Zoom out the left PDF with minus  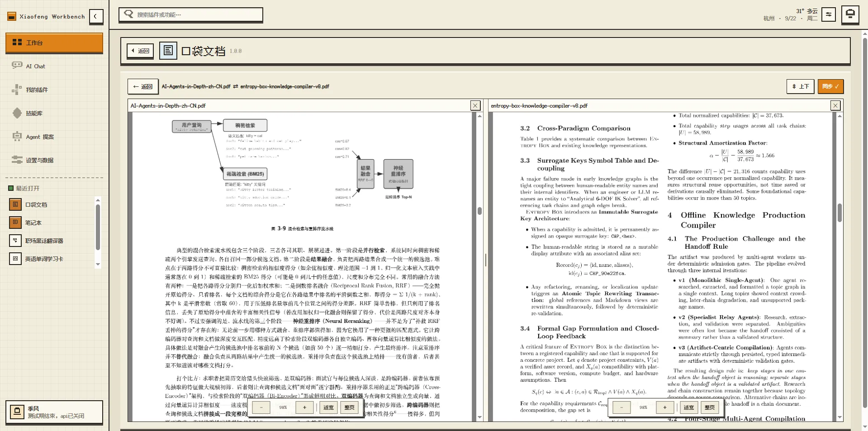(261, 407)
